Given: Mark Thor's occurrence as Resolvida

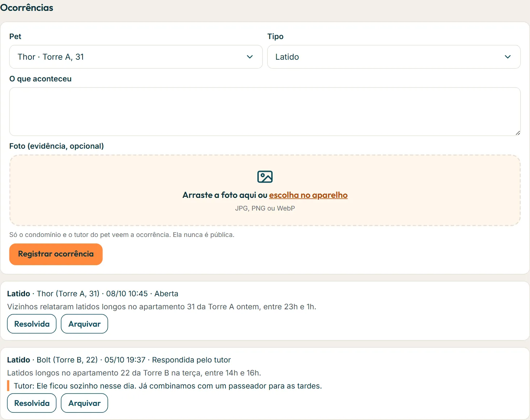Looking at the screenshot, I should (32, 324).
